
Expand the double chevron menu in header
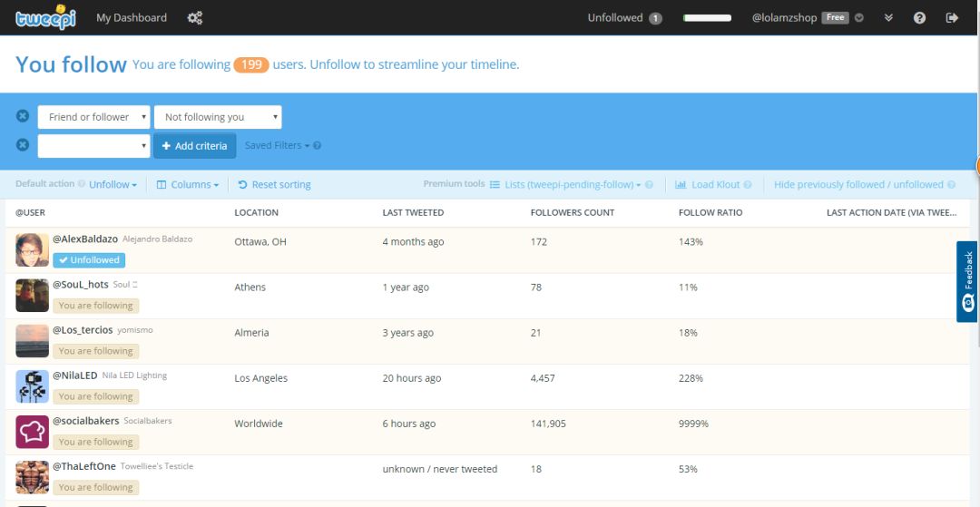(888, 17)
